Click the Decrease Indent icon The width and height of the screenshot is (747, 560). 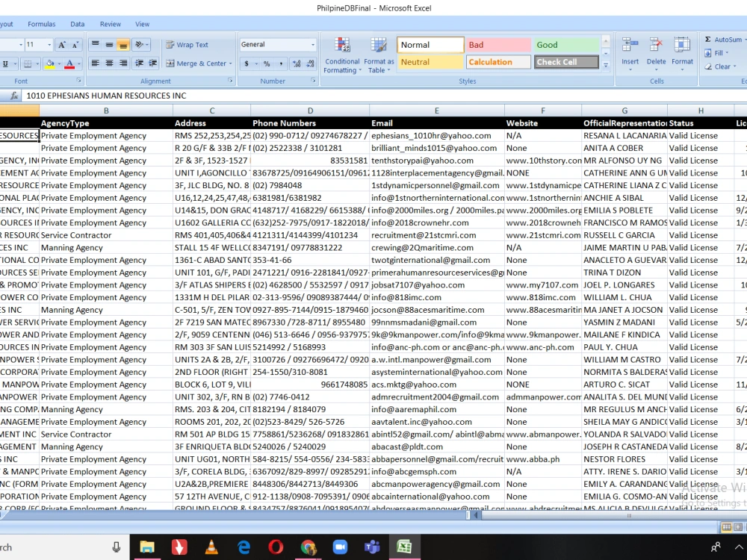(x=139, y=63)
